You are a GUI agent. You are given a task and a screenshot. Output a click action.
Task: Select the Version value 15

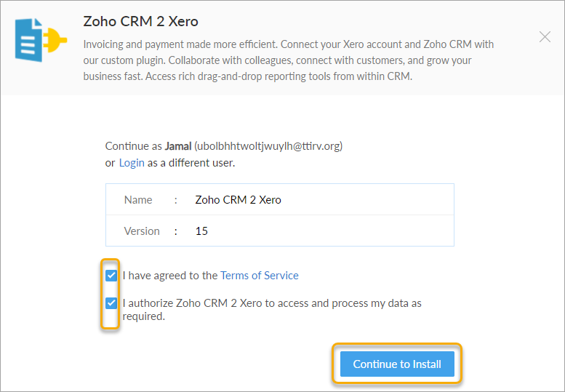201,231
